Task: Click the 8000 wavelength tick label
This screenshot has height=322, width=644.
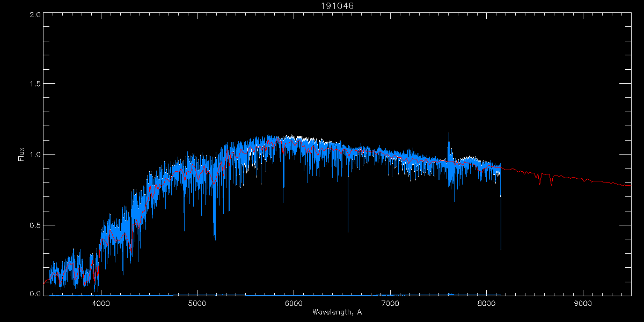Action: point(487,303)
